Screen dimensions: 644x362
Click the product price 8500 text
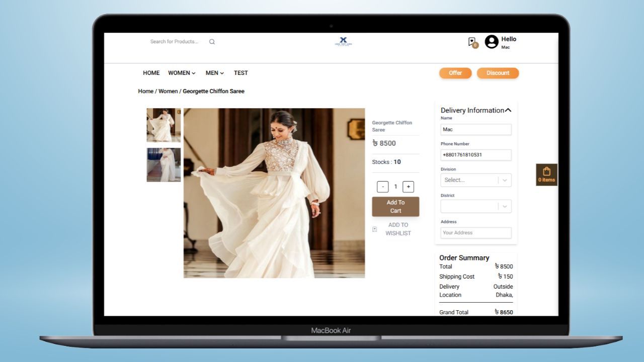(x=384, y=143)
